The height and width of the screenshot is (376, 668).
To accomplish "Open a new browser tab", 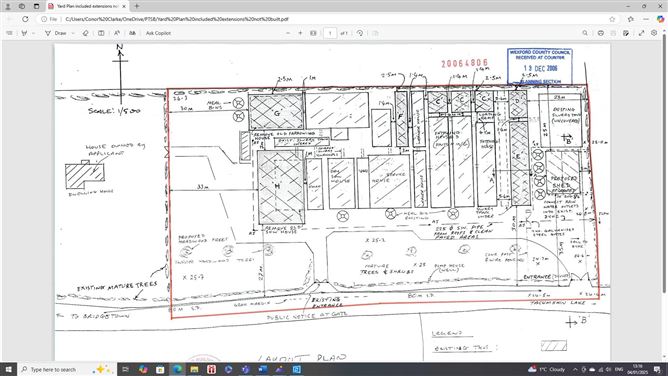I will (x=137, y=6).
